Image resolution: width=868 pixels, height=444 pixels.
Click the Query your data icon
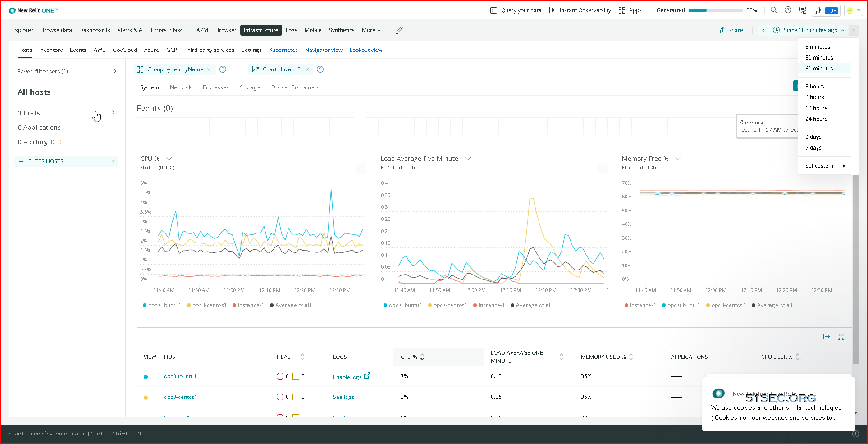coord(493,10)
